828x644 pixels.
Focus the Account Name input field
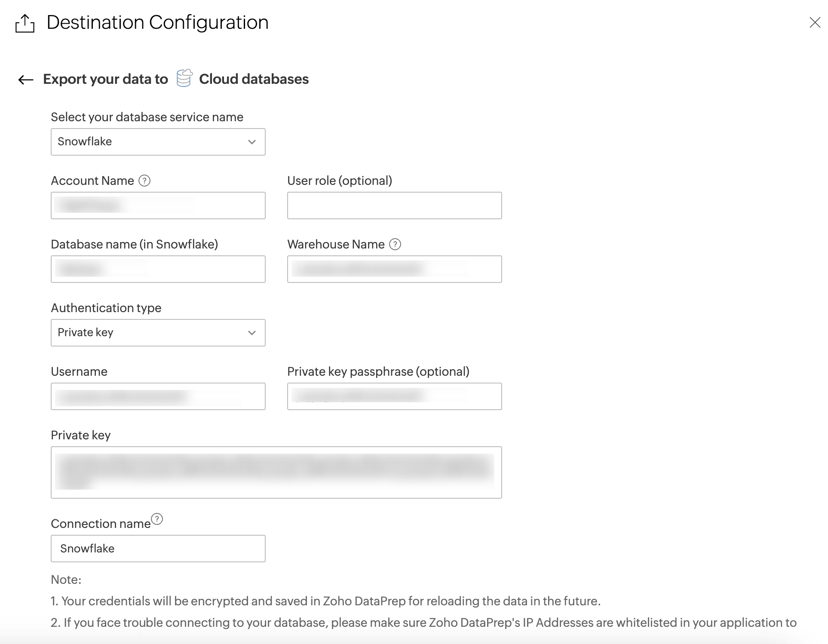coord(158,205)
